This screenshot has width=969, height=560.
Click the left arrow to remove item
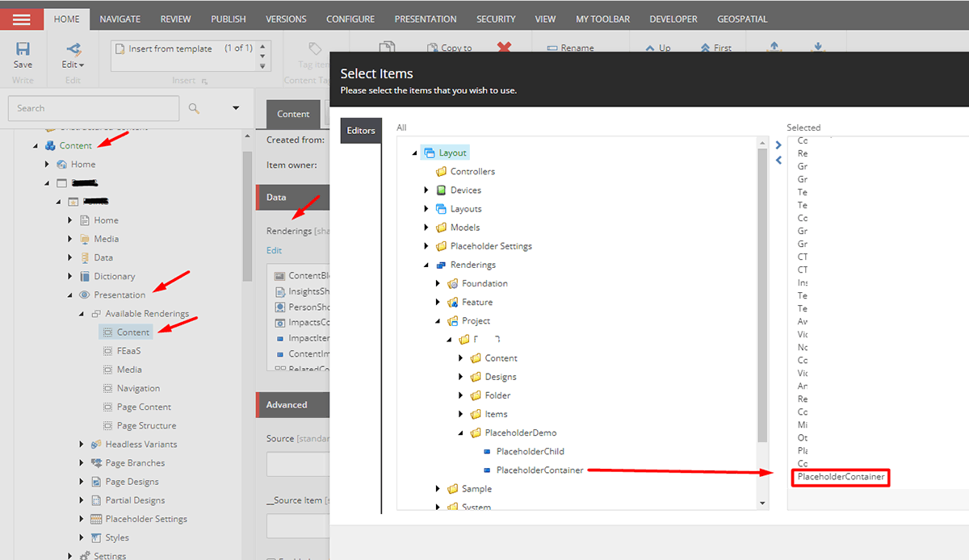pyautogui.click(x=778, y=161)
